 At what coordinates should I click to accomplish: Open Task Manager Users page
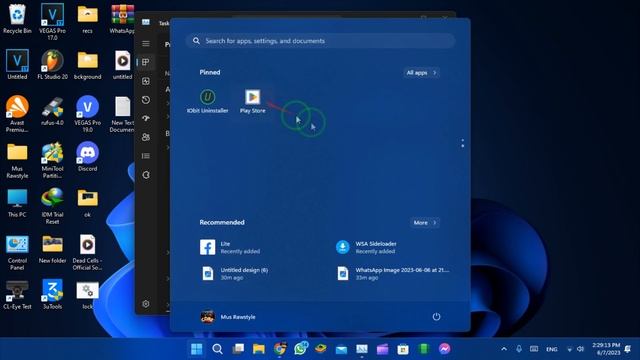tap(146, 137)
